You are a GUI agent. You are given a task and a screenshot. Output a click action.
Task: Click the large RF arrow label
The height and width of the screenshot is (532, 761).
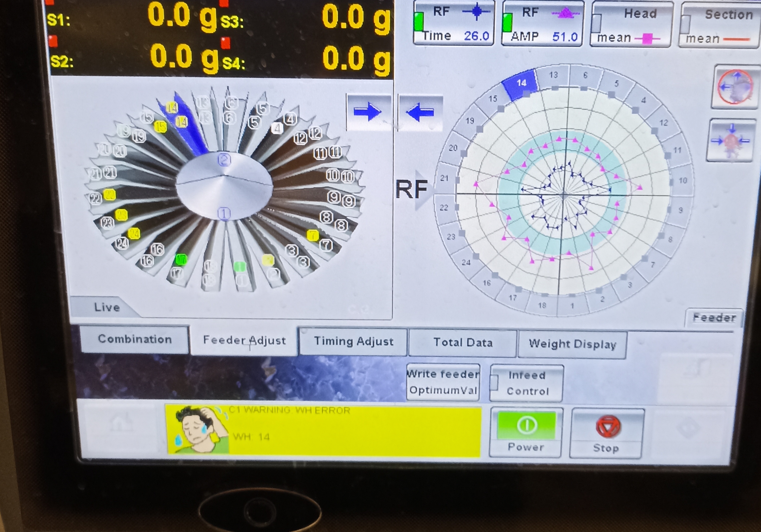pyautogui.click(x=413, y=190)
